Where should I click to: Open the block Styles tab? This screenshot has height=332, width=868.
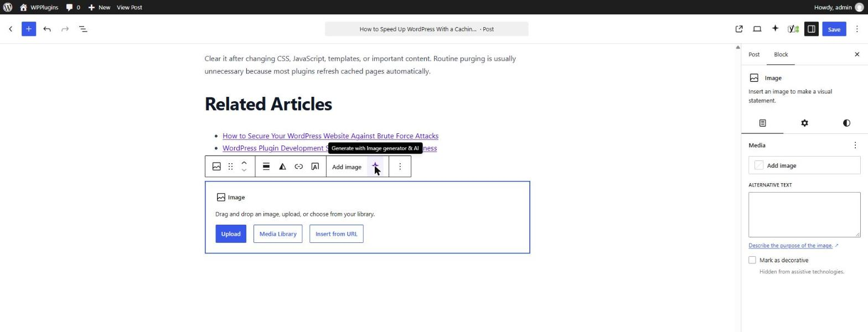[846, 123]
